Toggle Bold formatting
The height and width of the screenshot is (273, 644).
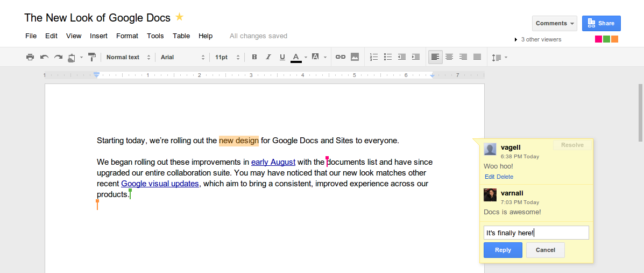(x=254, y=57)
